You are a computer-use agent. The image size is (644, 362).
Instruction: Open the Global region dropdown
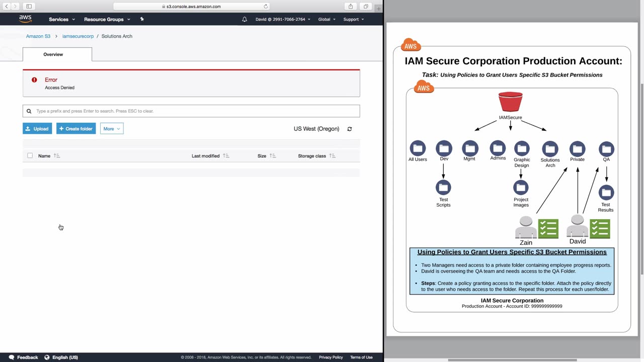[327, 19]
